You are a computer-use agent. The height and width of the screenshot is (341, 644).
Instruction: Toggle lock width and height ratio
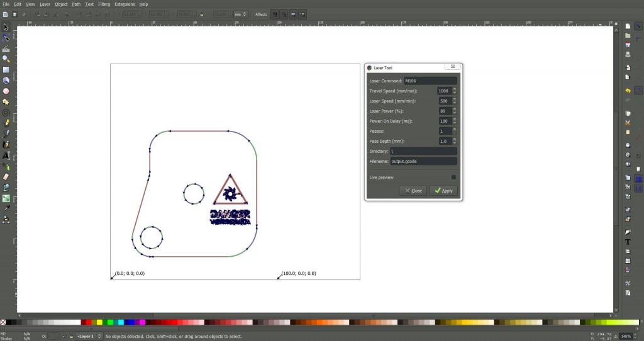pyautogui.click(x=201, y=14)
